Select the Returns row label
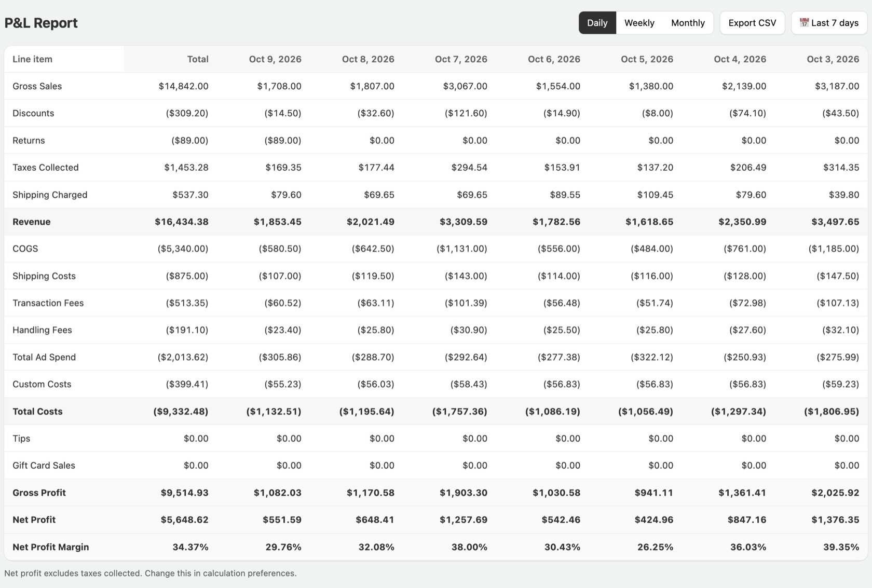The image size is (872, 588). coord(29,141)
